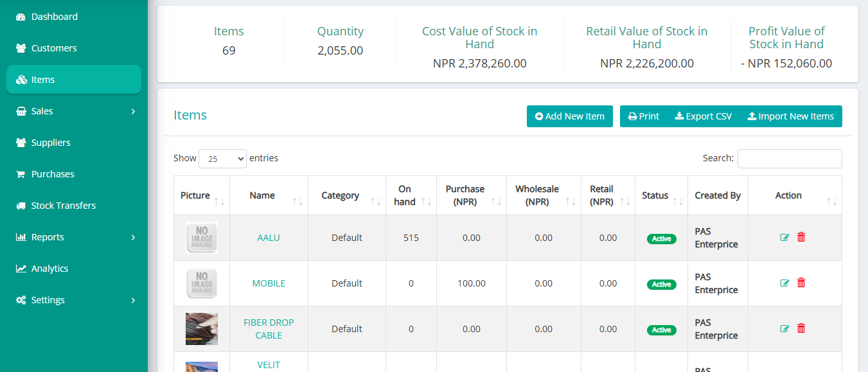
Task: Expand the Reports submenu chevron
Action: 133,236
